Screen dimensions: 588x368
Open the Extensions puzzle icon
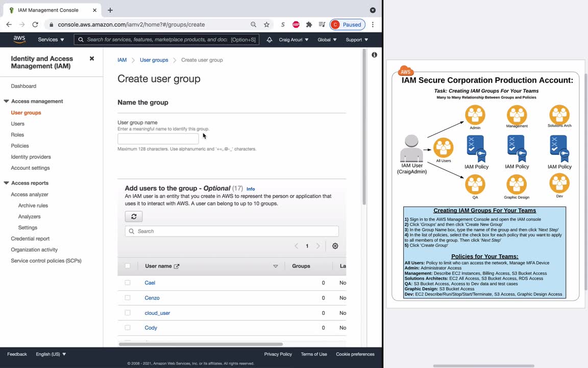click(x=309, y=25)
